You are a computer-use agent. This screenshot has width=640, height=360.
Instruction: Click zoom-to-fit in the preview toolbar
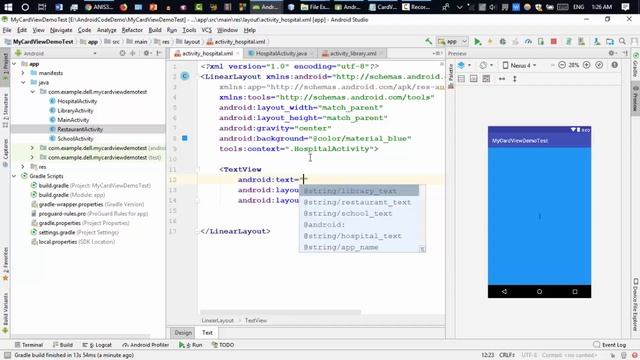[599, 65]
